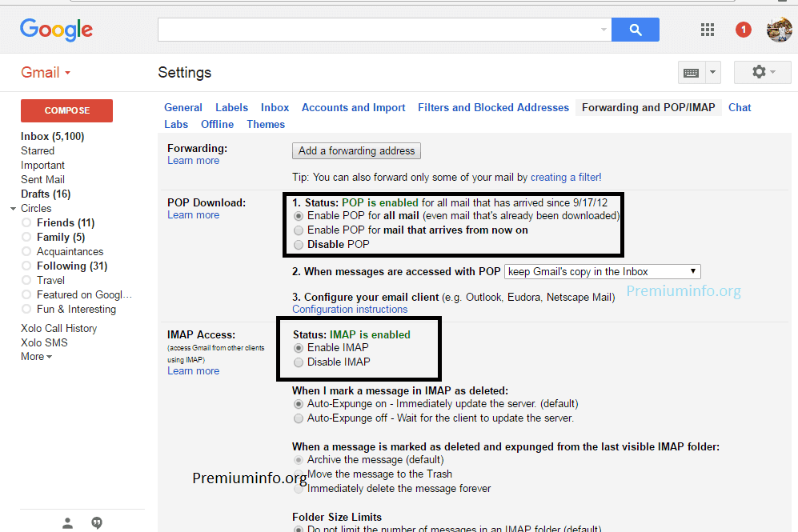Open the Google apps grid

(x=707, y=29)
